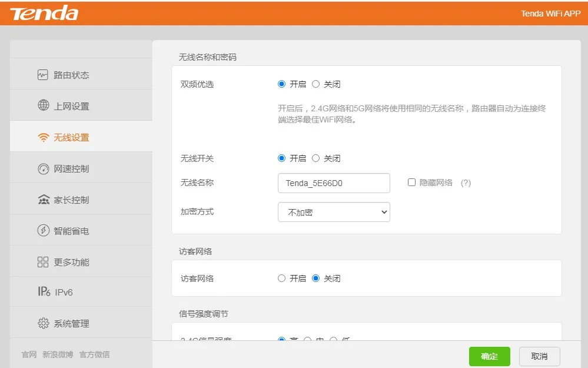This screenshot has height=368, width=588.
Task: Go to 家长控制 page
Action: tap(81, 198)
